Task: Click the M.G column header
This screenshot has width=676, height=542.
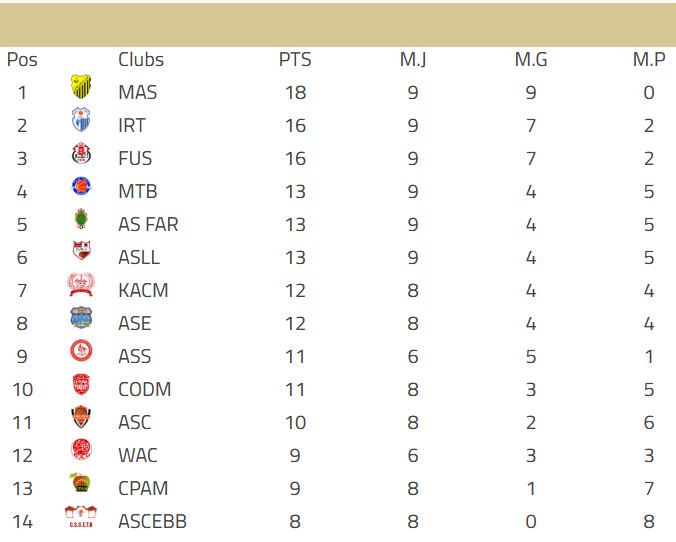Action: click(531, 60)
